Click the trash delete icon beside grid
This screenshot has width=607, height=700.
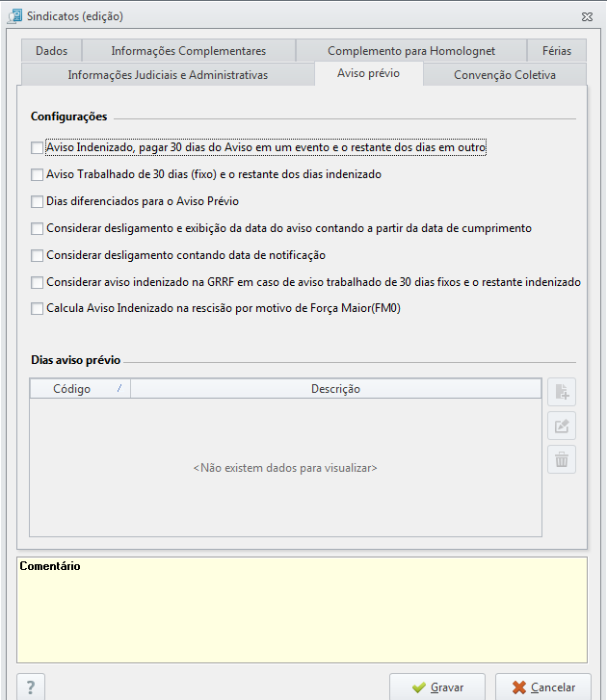point(562,459)
